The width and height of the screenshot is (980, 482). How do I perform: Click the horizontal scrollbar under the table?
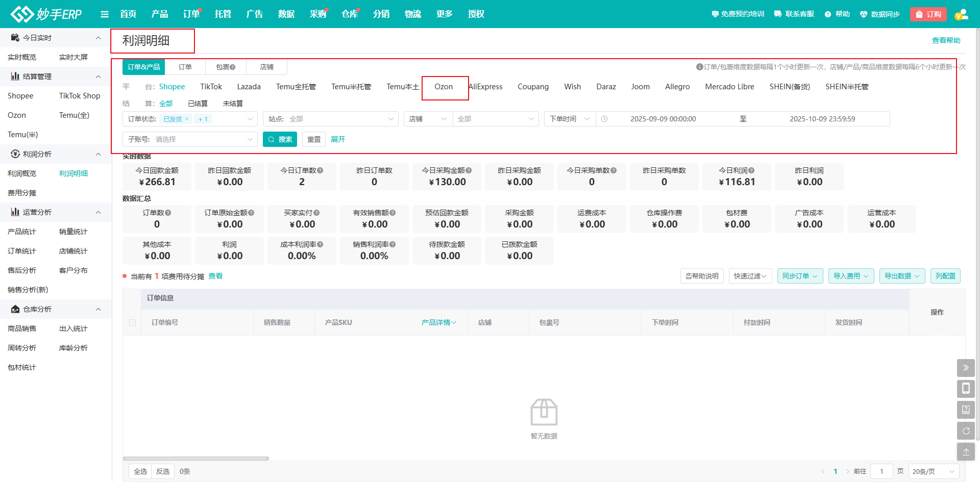point(196,459)
